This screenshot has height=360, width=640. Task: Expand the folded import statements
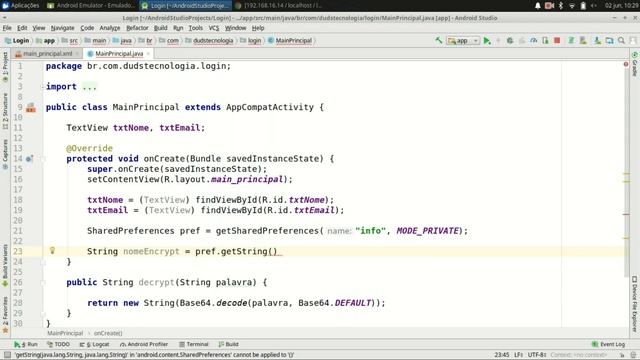89,87
